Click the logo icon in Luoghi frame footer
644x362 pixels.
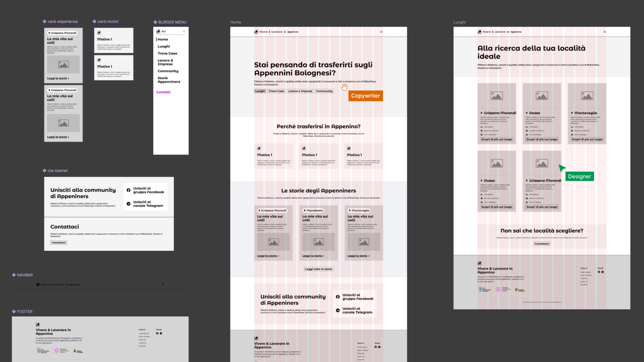point(480,263)
